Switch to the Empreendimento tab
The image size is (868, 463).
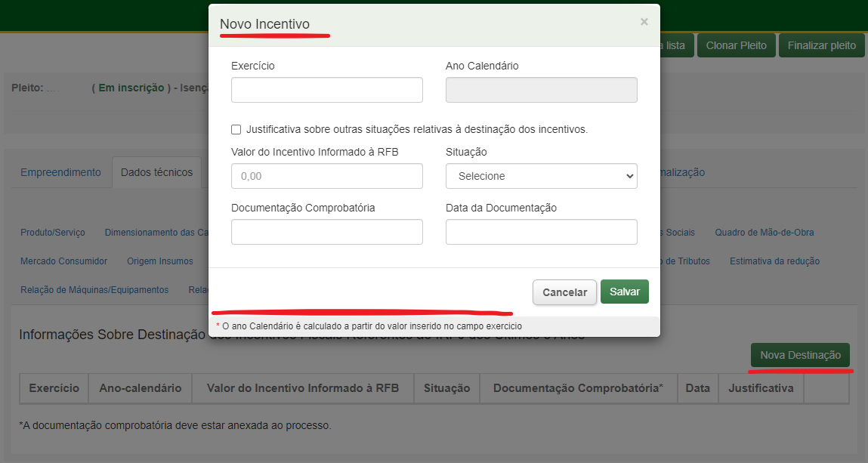tap(61, 172)
